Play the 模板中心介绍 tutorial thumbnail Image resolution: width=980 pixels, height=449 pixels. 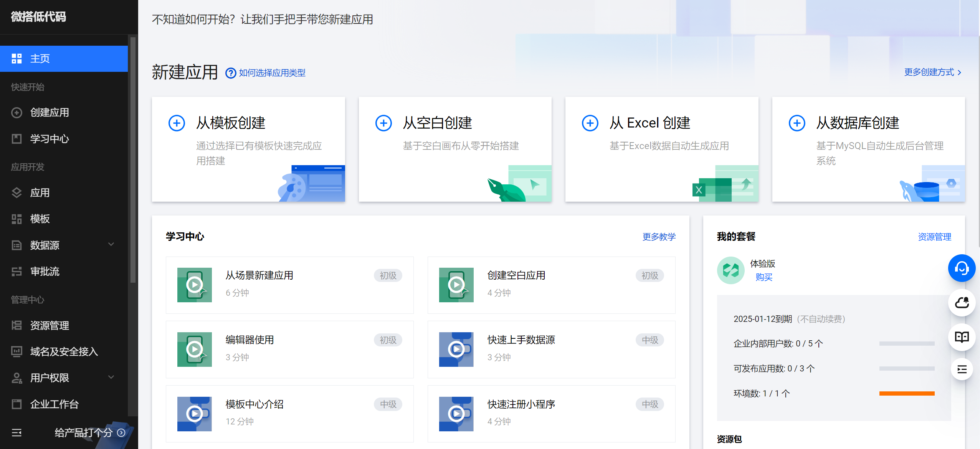pos(195,414)
